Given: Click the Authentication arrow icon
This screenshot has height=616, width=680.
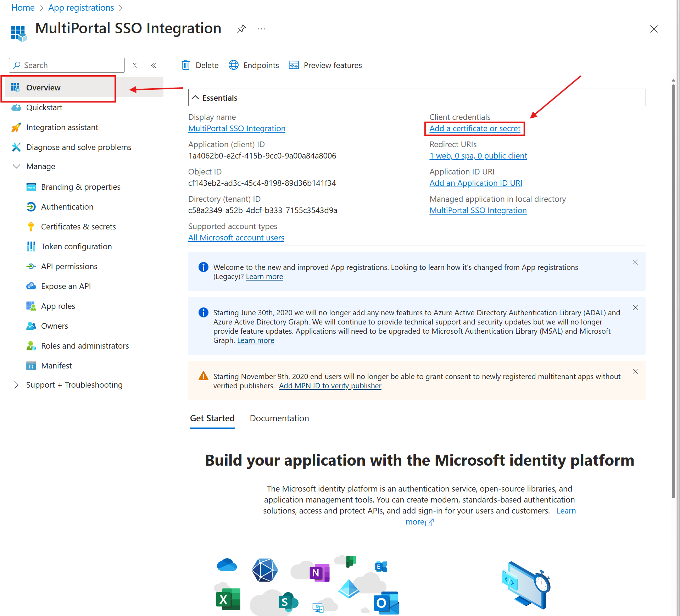Looking at the screenshot, I should 31,207.
